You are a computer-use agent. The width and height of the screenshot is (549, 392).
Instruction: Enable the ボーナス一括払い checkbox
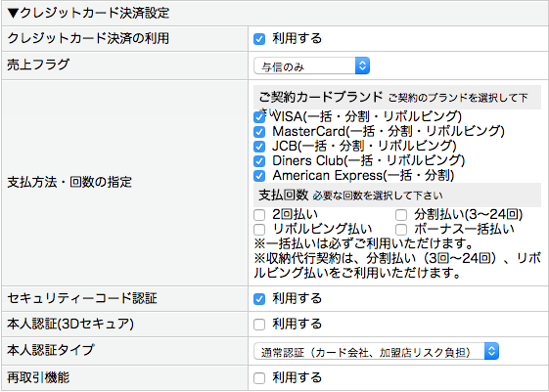401,230
